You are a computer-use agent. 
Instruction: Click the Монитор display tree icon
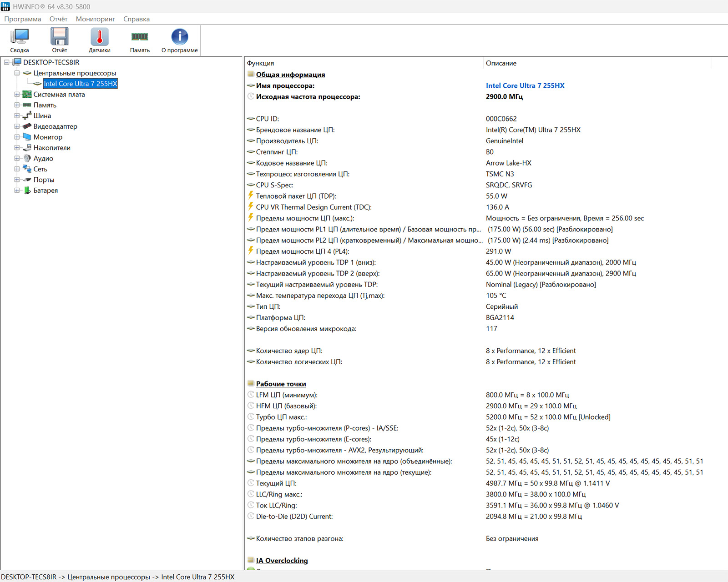coord(27,137)
